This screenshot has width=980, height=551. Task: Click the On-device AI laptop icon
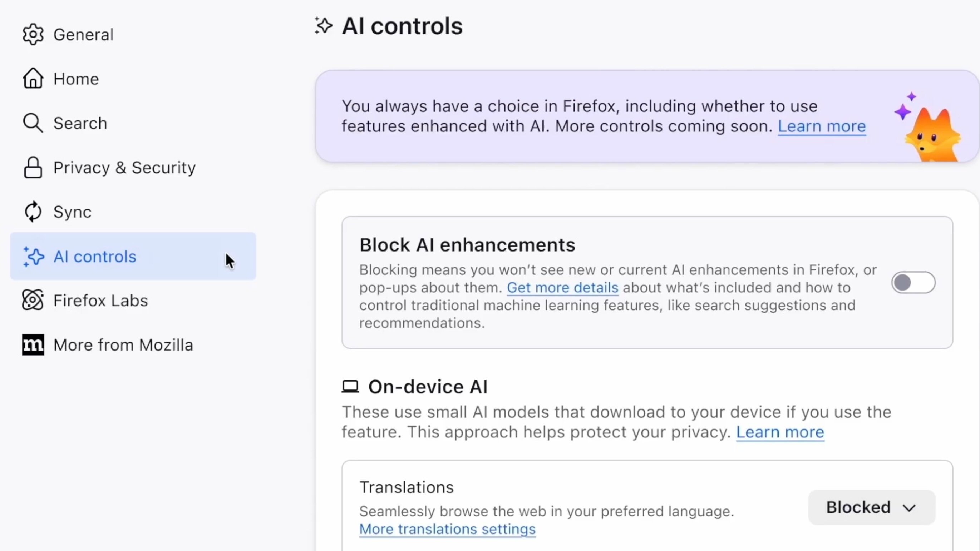click(x=350, y=386)
